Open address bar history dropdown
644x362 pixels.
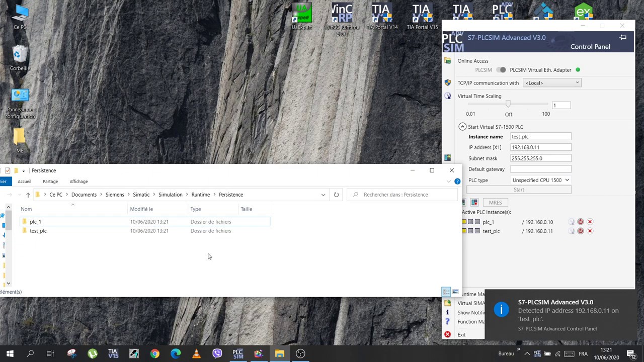point(323,195)
